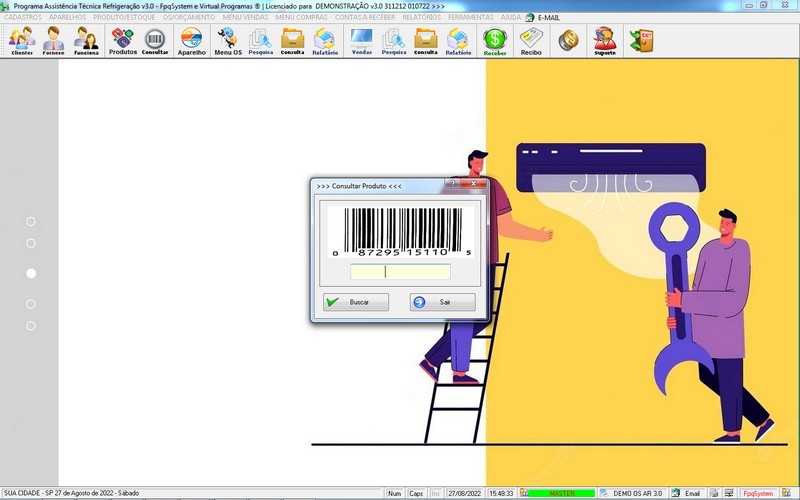
Task: Click the barcode image in the dialog
Action: (x=400, y=231)
